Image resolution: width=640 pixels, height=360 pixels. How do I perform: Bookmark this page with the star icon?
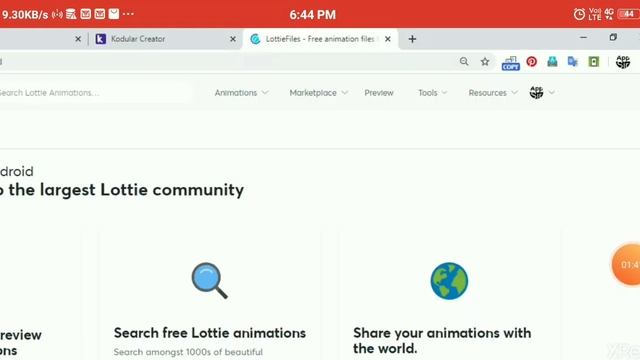[x=485, y=62]
